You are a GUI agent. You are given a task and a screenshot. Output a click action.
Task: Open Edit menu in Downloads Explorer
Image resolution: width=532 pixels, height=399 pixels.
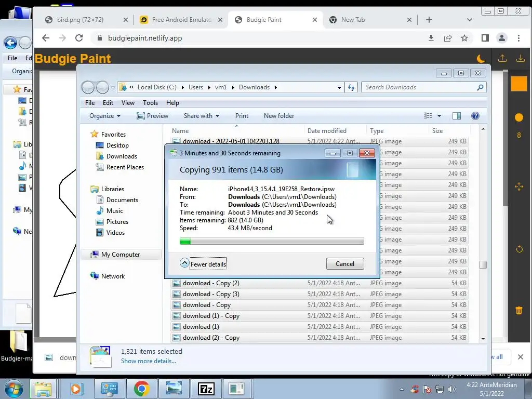pos(108,103)
